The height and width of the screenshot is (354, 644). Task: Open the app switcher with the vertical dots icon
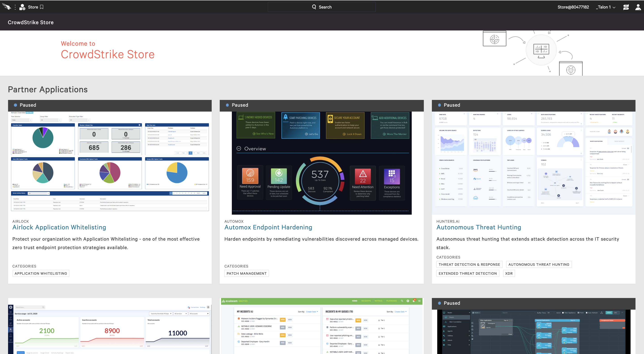pos(15,7)
